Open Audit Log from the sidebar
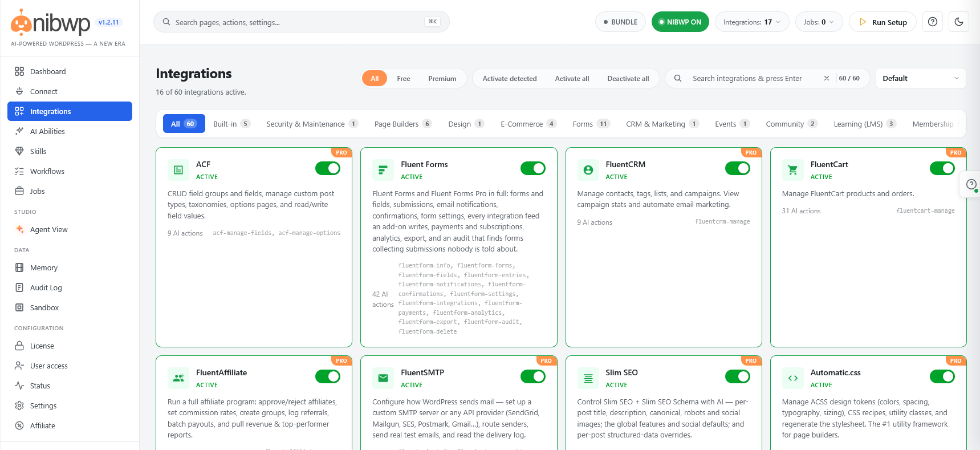The image size is (980, 450). 70,287
